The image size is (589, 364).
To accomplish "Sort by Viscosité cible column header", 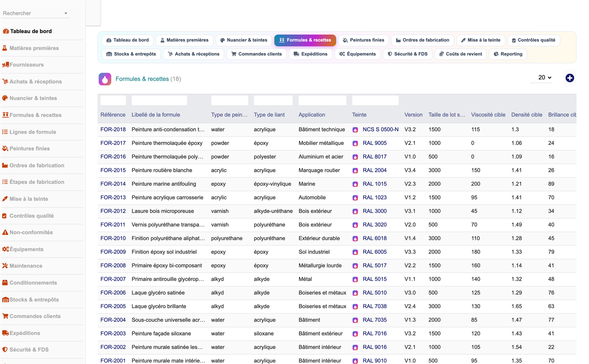I will pos(488,115).
